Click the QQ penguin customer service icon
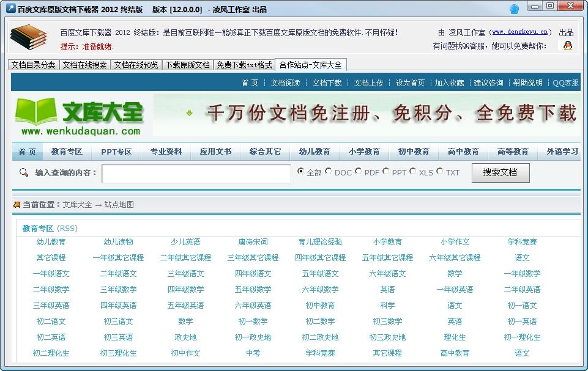 pos(568,46)
